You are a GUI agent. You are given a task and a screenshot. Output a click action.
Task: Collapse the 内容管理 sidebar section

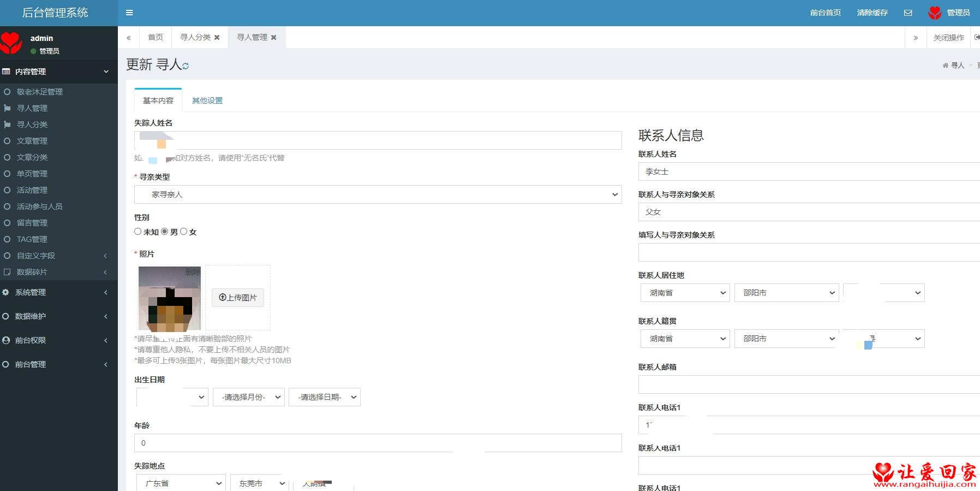point(59,72)
